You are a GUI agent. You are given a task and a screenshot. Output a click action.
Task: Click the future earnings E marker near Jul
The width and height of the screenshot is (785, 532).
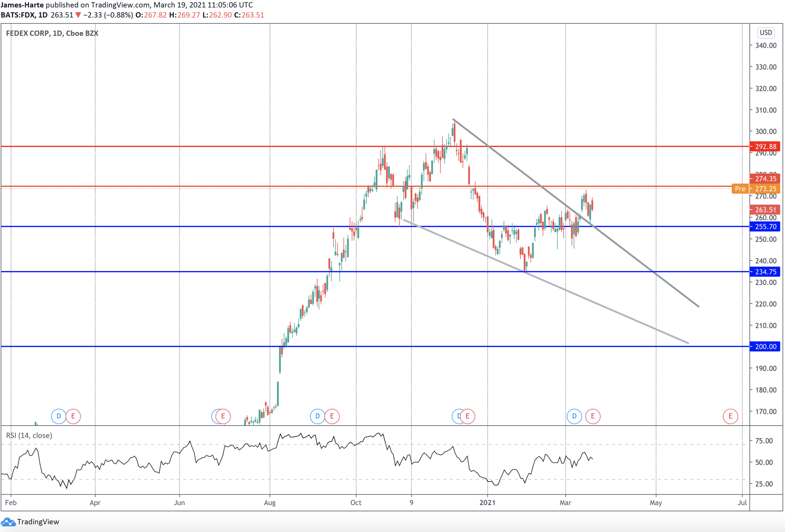tap(730, 416)
